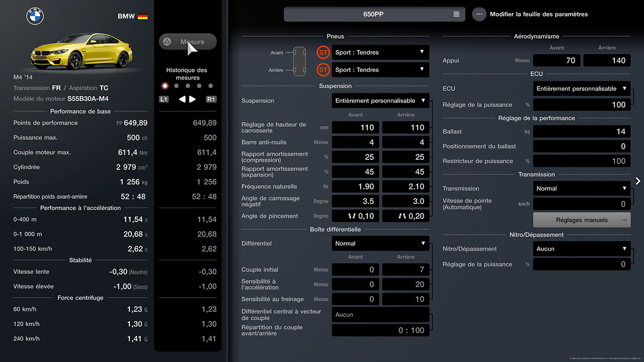Click the R1 shoulder button icon

tap(211, 99)
